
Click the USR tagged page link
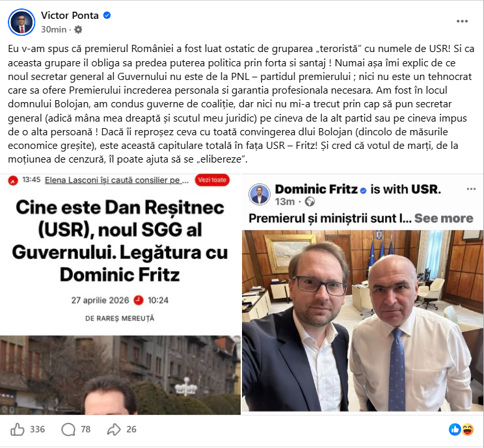click(425, 189)
